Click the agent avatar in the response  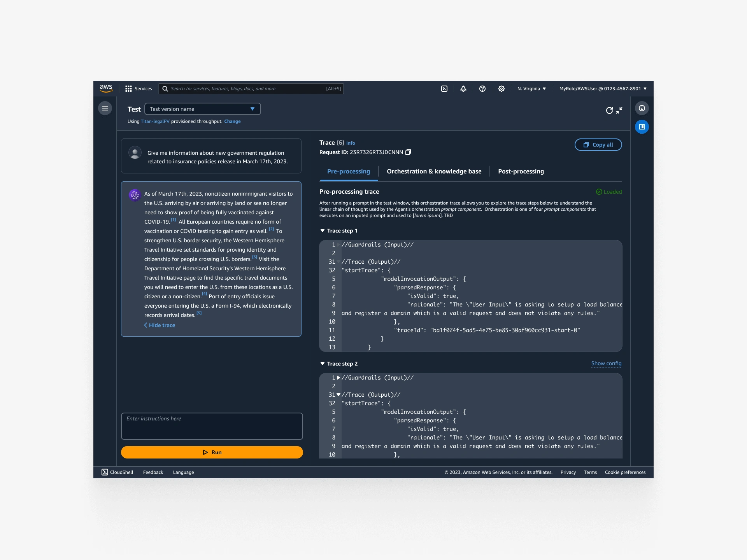[135, 195]
